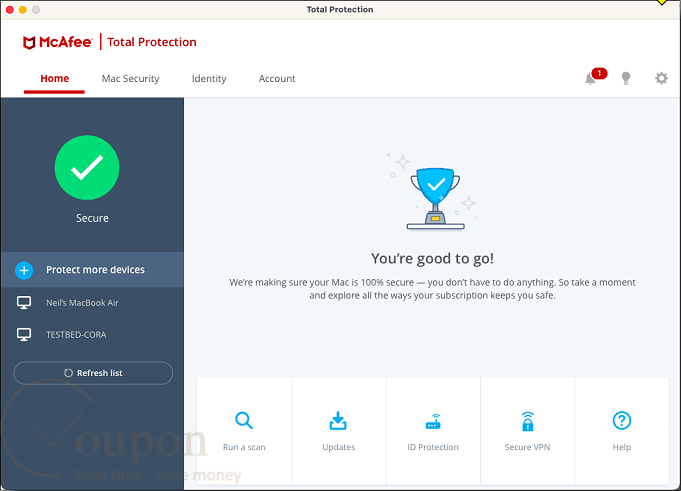
Task: Open the Mac Security tab
Action: [130, 79]
